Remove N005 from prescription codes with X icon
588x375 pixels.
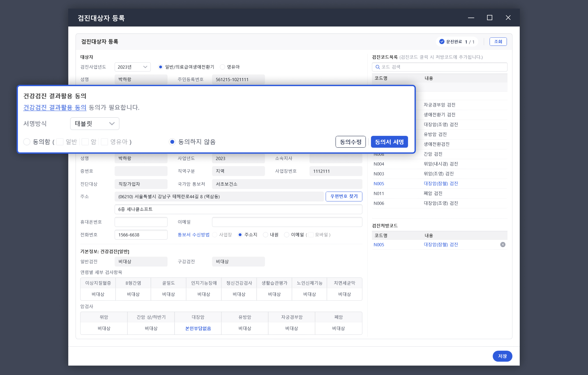(503, 245)
